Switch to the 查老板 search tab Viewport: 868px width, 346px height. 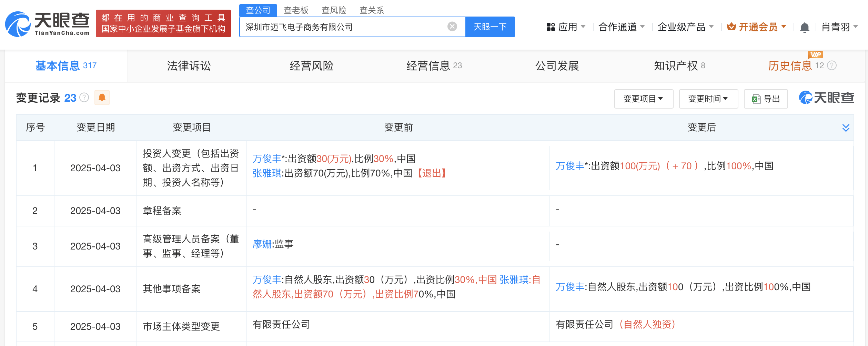296,10
